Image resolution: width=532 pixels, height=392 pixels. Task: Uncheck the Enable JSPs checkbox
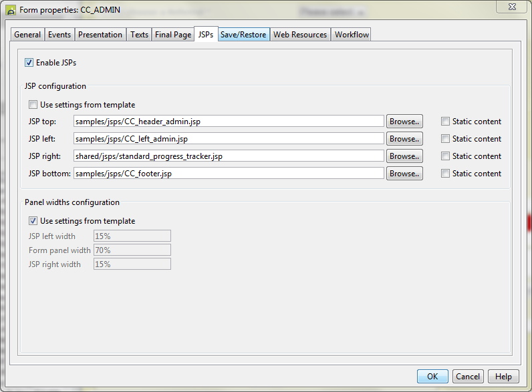pos(29,63)
